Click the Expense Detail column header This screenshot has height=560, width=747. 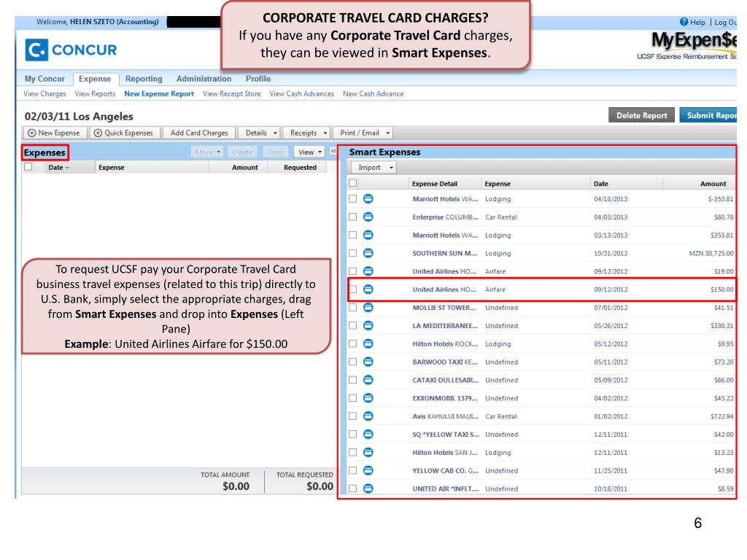[x=435, y=184]
